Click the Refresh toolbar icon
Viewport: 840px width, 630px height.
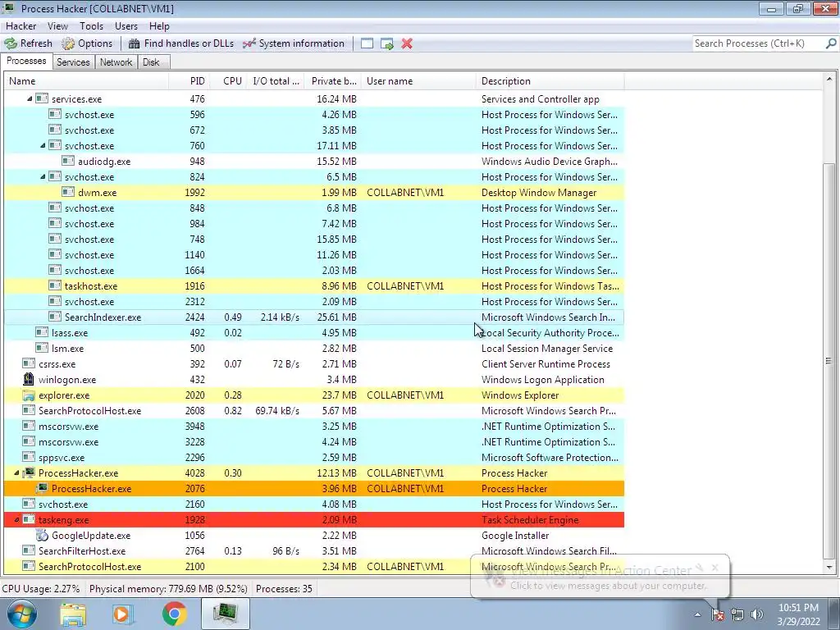click(x=11, y=43)
